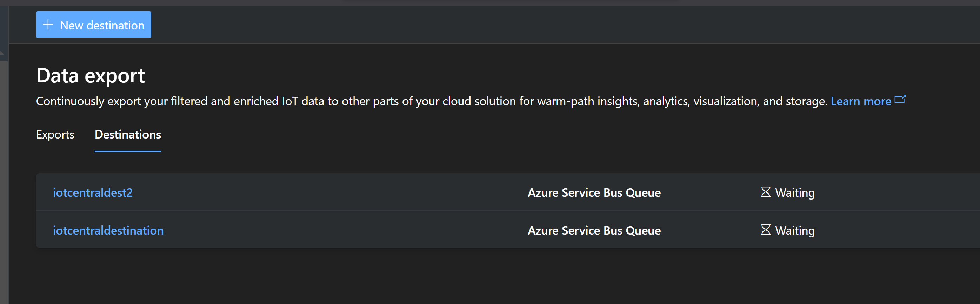The height and width of the screenshot is (304, 980).
Task: Click the Waiting status text for iotcentraldestination
Action: 795,230
